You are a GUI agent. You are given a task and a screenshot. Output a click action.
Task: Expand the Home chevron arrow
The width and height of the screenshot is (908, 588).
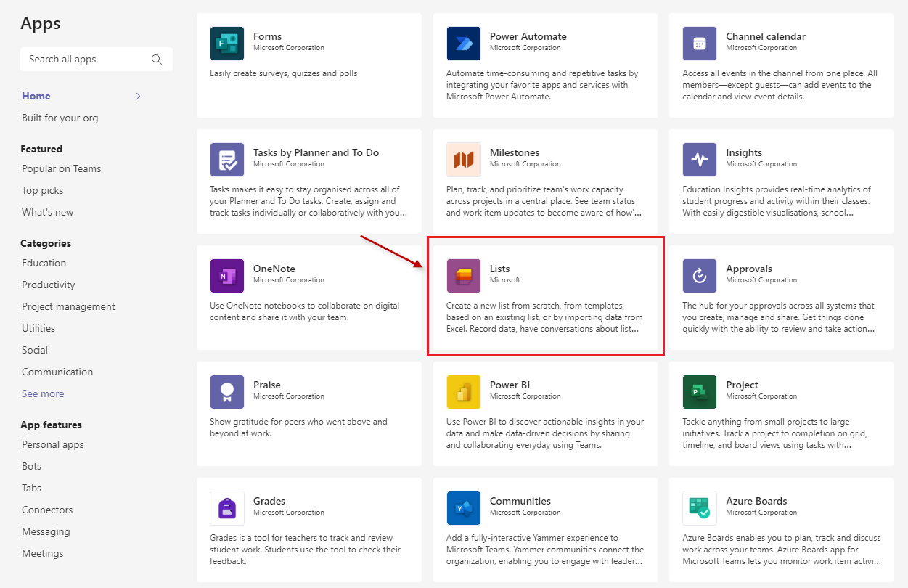pos(139,96)
